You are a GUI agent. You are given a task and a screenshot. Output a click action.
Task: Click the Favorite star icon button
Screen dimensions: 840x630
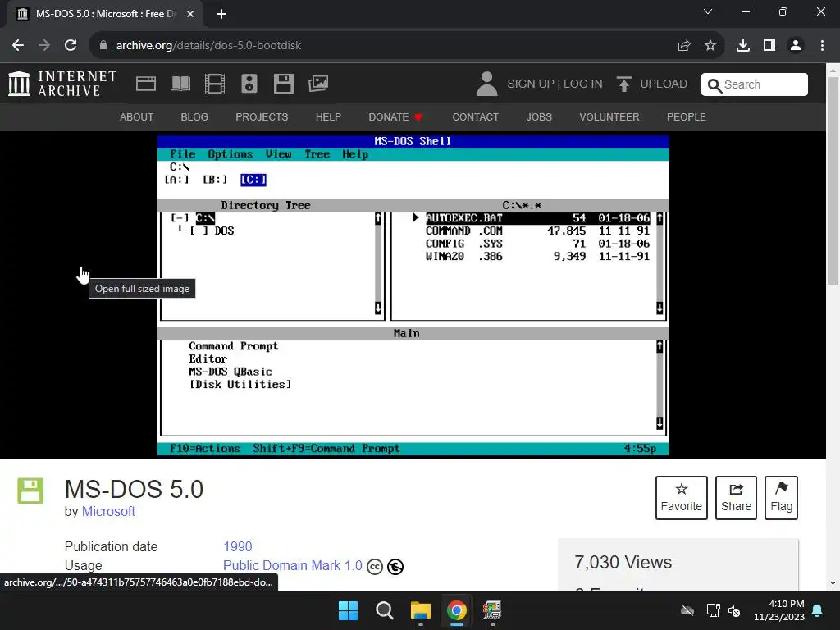[682, 498]
